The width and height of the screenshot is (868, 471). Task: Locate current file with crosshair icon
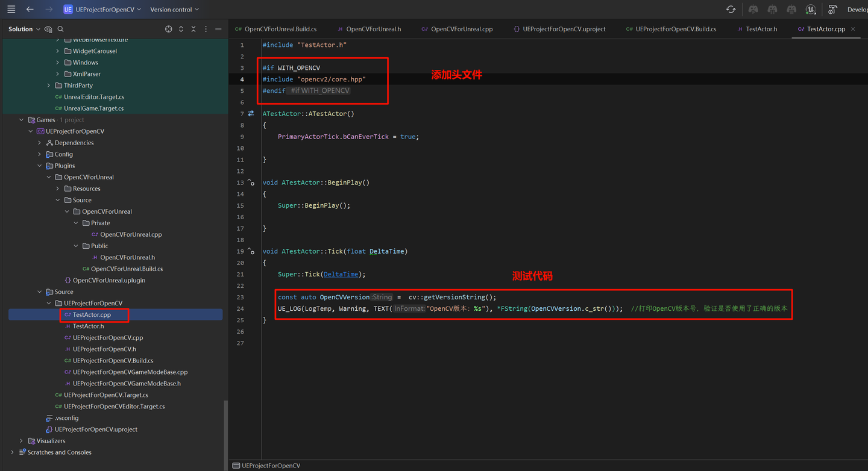point(169,29)
